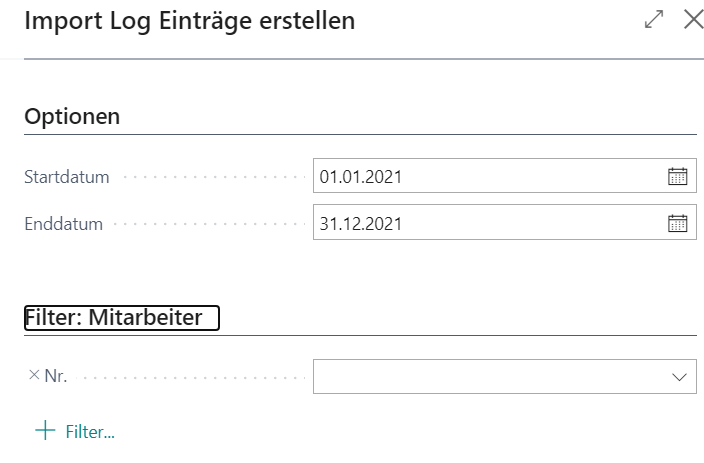
Task: Select the Enddatum field label
Action: point(63,224)
